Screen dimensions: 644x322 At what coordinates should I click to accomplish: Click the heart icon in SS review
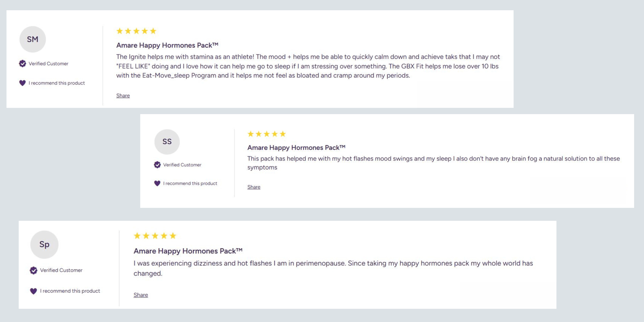point(157,183)
